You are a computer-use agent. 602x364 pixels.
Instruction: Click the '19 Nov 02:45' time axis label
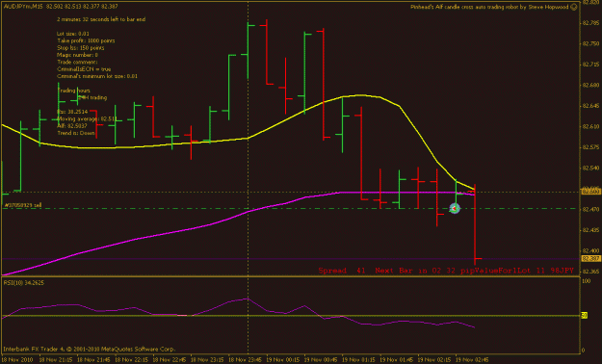[x=472, y=360]
